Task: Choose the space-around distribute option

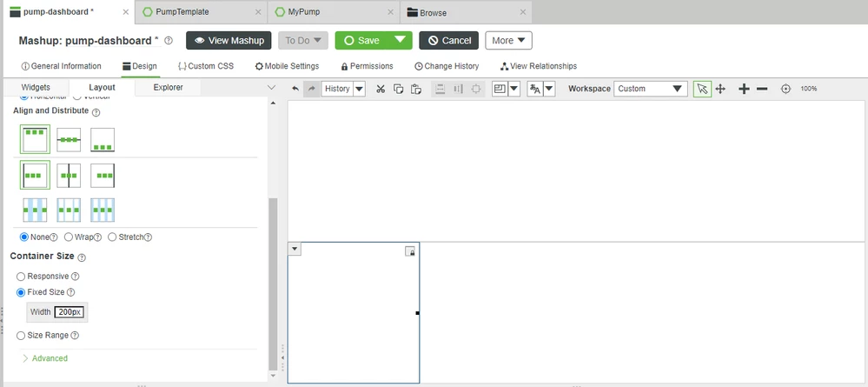Action: (69, 210)
